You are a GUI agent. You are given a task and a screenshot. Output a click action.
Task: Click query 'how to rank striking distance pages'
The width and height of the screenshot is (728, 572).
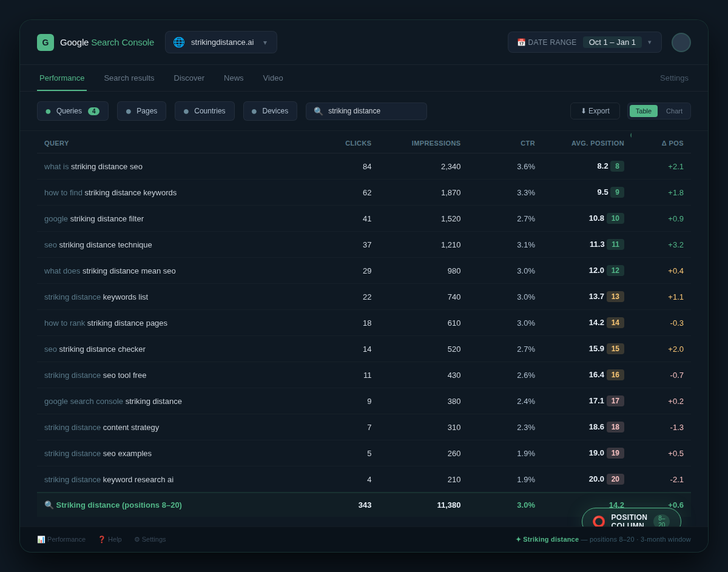(106, 323)
